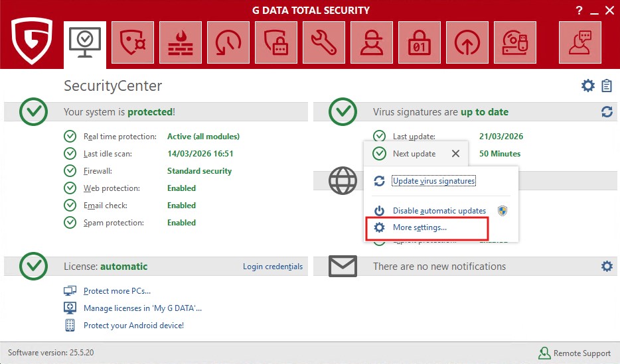620x364 pixels.
Task: Open the Autostart Manager up-arrow tab
Action: coord(468,42)
